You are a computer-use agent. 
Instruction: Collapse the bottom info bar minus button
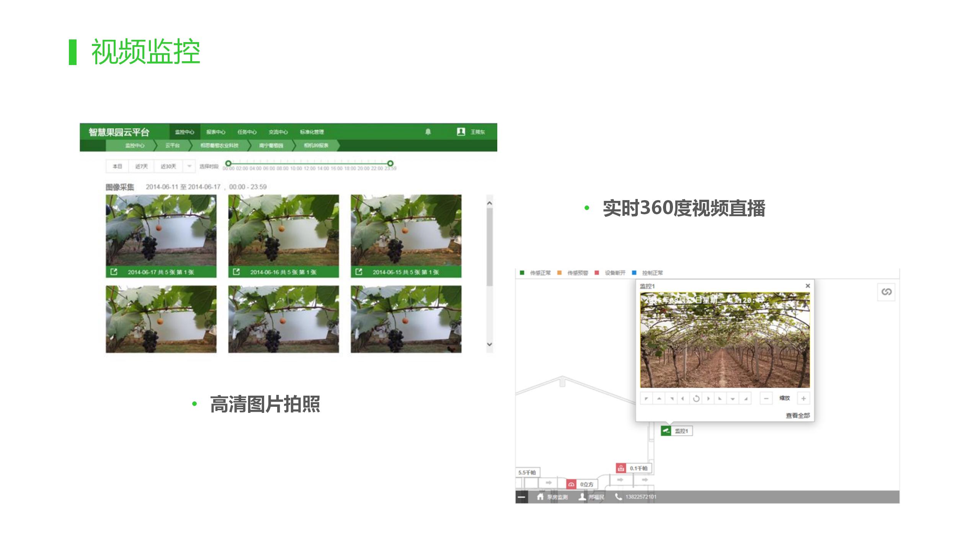(x=521, y=497)
